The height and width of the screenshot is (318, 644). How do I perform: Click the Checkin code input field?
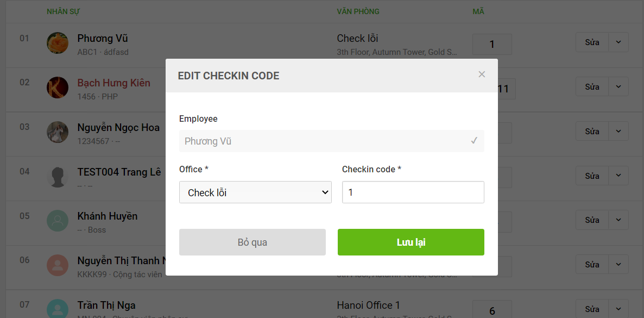[413, 192]
